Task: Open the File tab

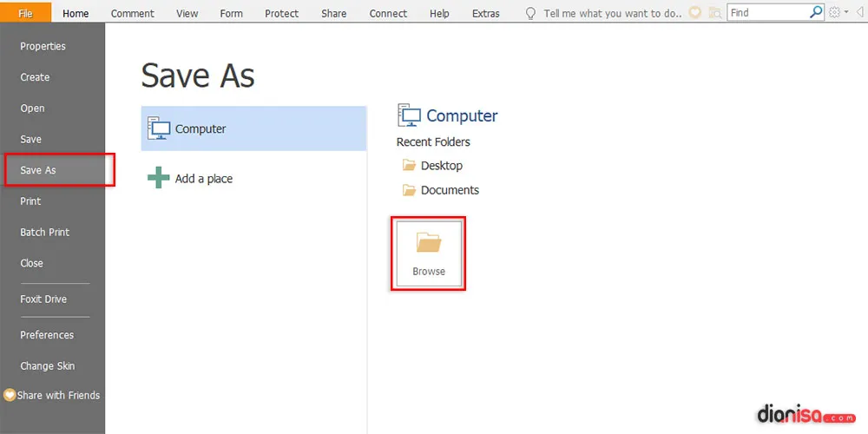Action: click(25, 13)
